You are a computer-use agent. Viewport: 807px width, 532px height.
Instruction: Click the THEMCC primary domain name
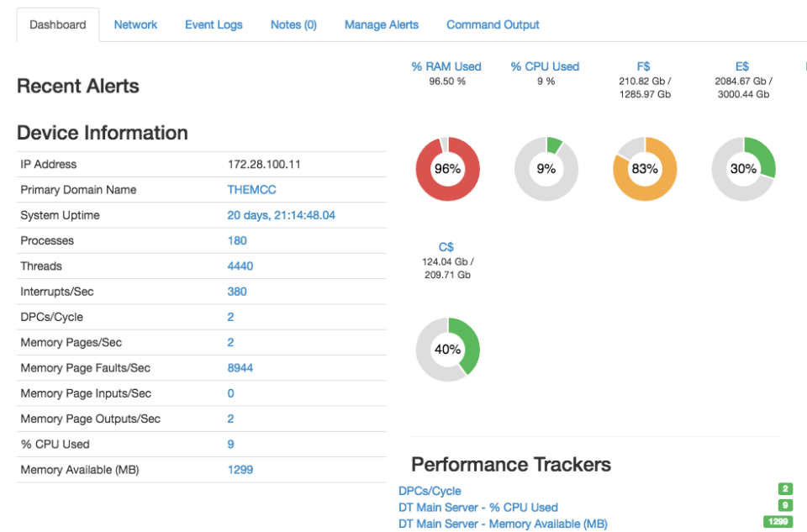(x=251, y=190)
